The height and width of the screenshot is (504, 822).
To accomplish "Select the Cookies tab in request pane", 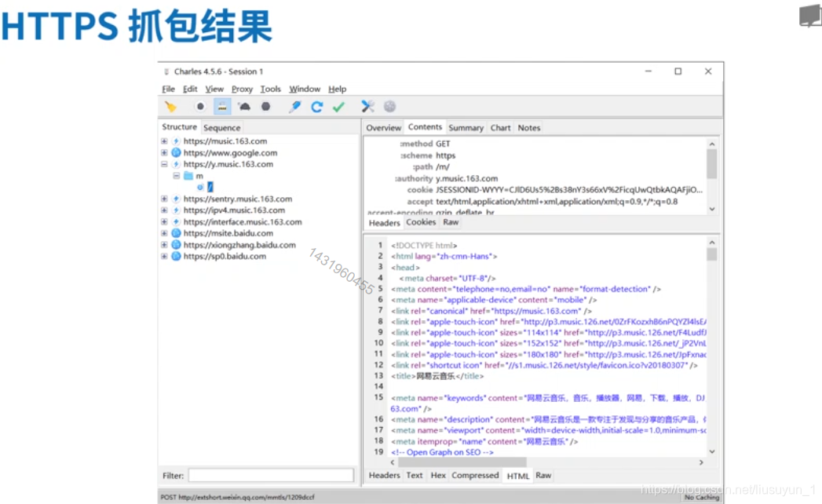I will click(x=421, y=222).
